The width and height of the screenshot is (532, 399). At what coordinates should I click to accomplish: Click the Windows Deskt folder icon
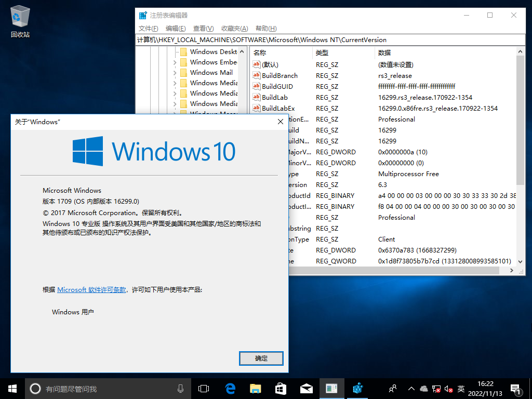coord(183,51)
